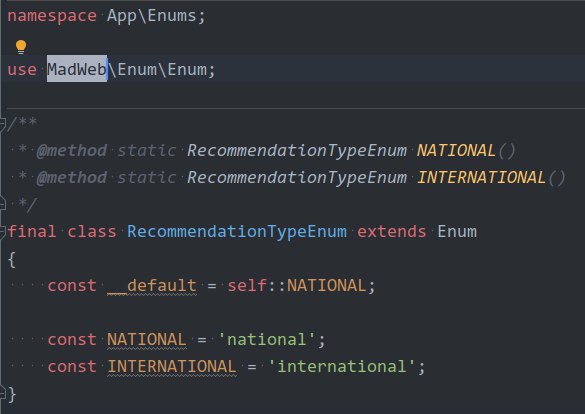Click self::NATIONAL reference
Screen dimensions: 585x414
[x=297, y=286]
